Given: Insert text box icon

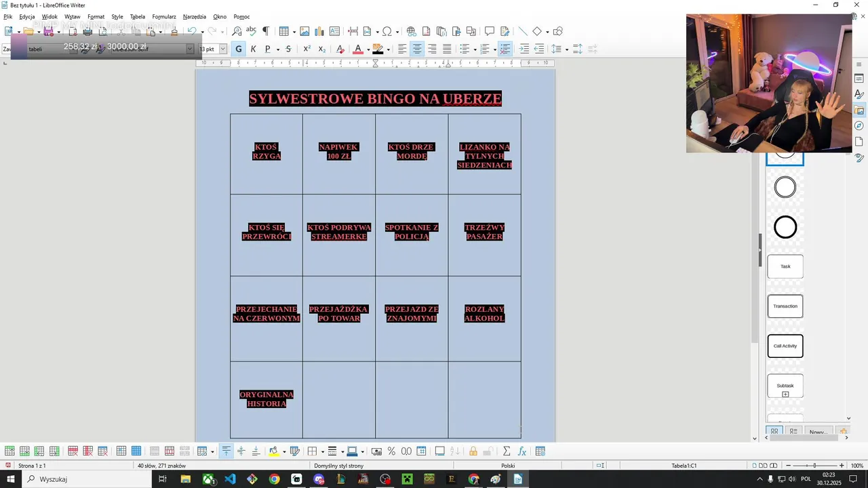Looking at the screenshot, I should [334, 31].
